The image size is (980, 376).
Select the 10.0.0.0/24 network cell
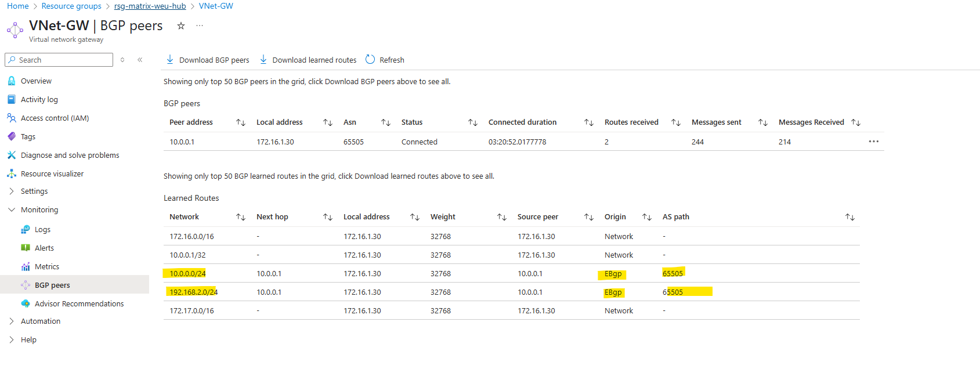pyautogui.click(x=187, y=273)
